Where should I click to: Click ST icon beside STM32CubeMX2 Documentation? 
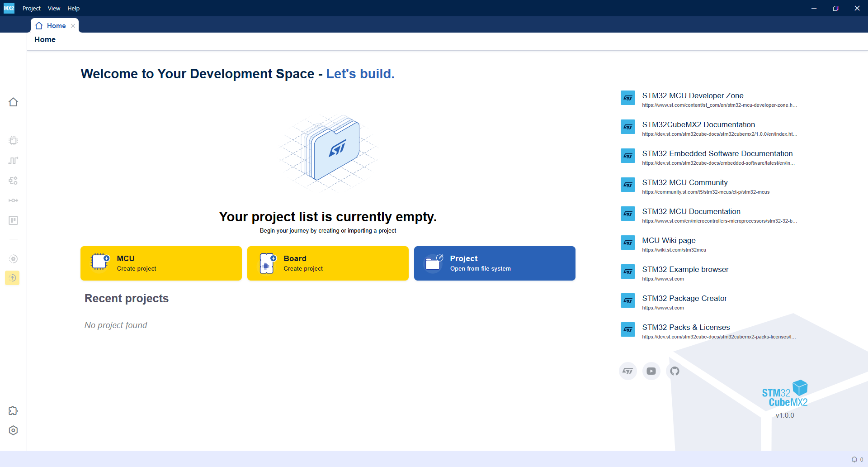click(x=628, y=127)
